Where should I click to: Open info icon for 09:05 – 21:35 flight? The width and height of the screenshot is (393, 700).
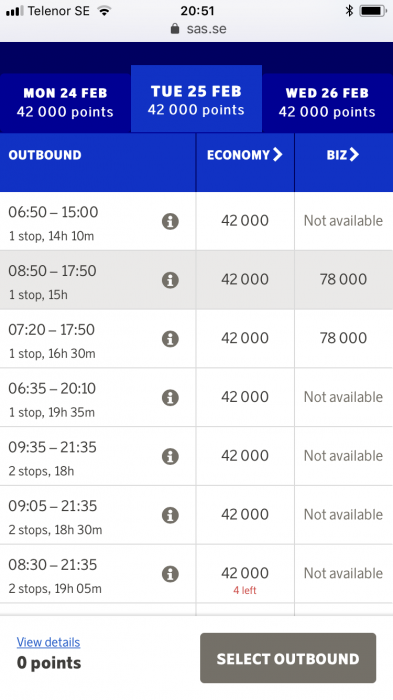click(x=170, y=515)
